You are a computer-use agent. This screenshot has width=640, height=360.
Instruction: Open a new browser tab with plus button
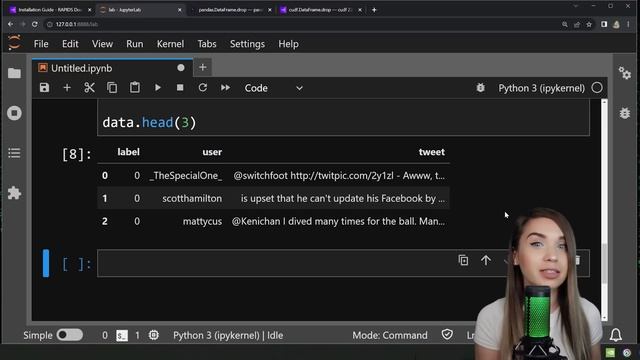click(374, 10)
